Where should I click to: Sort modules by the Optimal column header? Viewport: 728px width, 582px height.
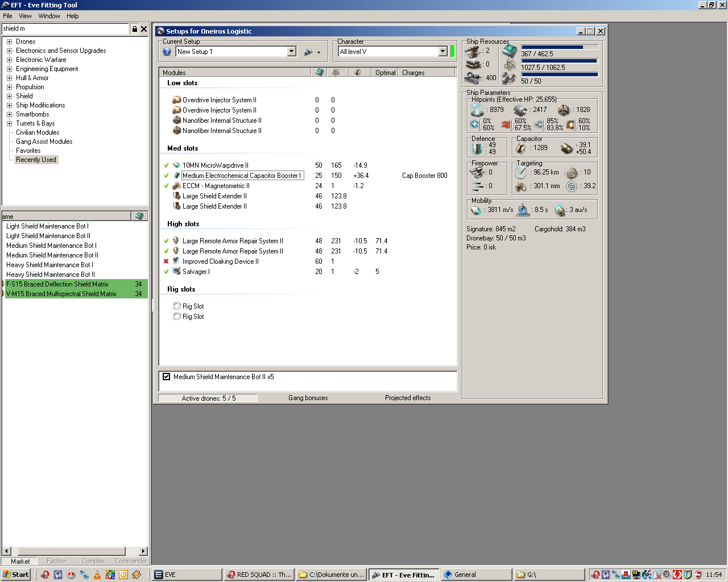[385, 72]
